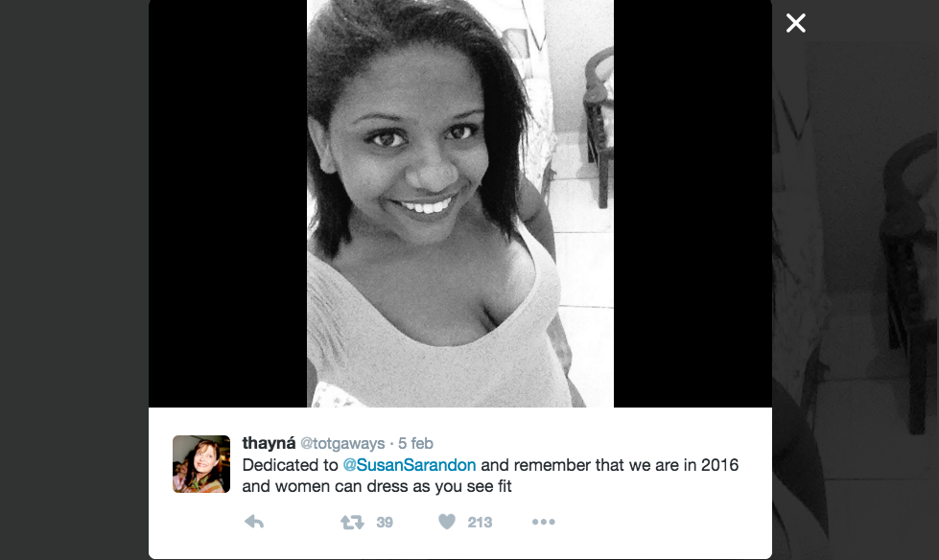
Task: Click the black area left of the photo
Action: [227, 203]
